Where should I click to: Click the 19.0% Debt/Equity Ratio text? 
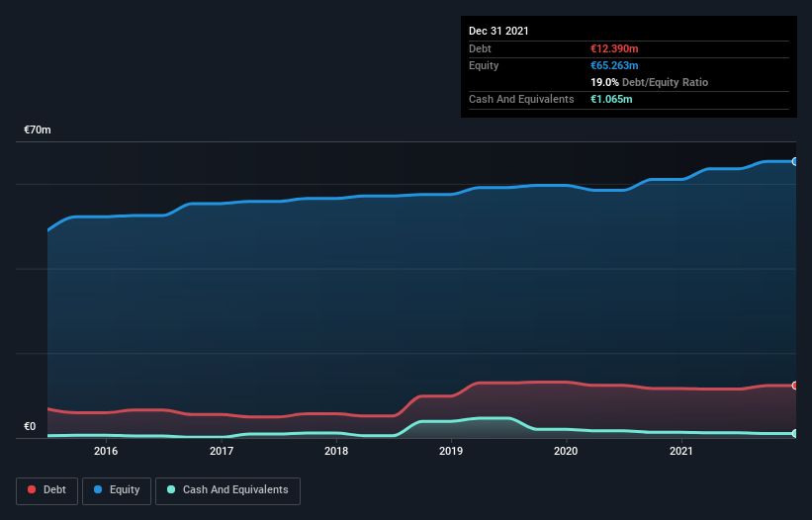click(x=650, y=82)
